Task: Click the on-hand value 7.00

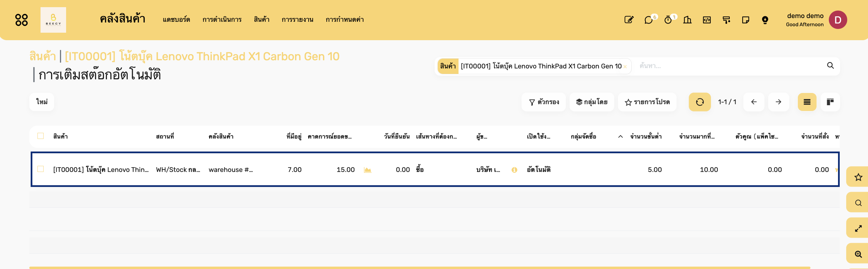Action: click(x=294, y=170)
